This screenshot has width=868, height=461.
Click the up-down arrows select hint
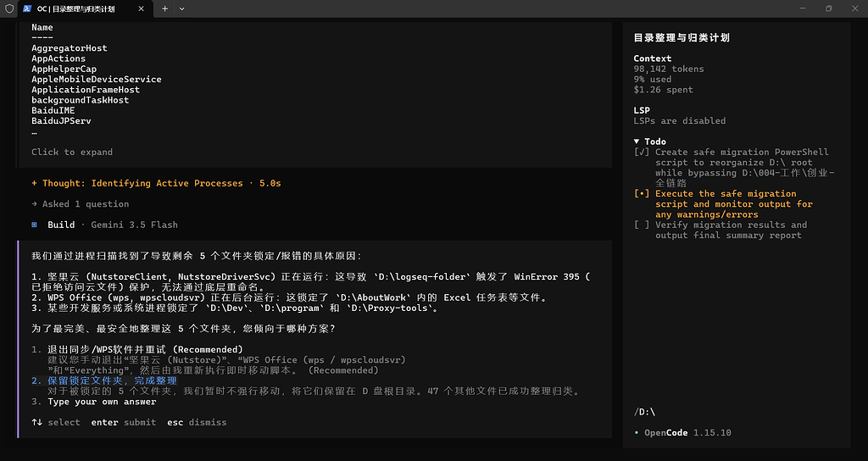pyautogui.click(x=56, y=422)
